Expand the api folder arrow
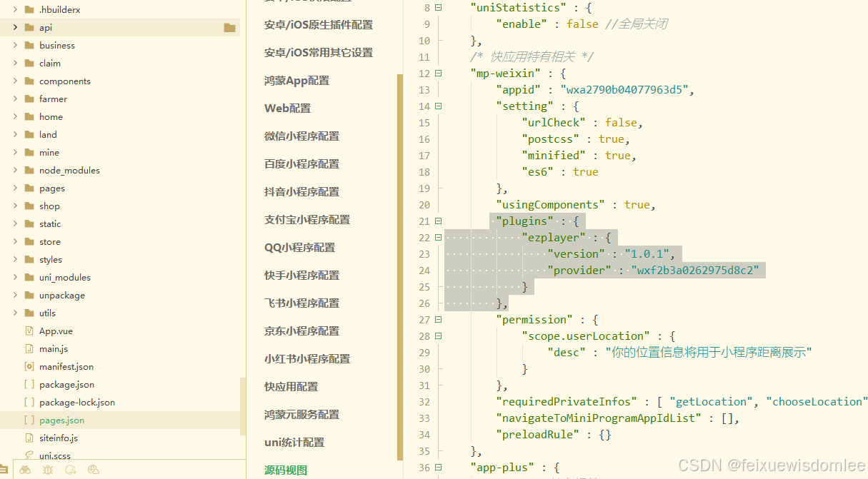Screen dimensions: 868x479 [x=16, y=28]
